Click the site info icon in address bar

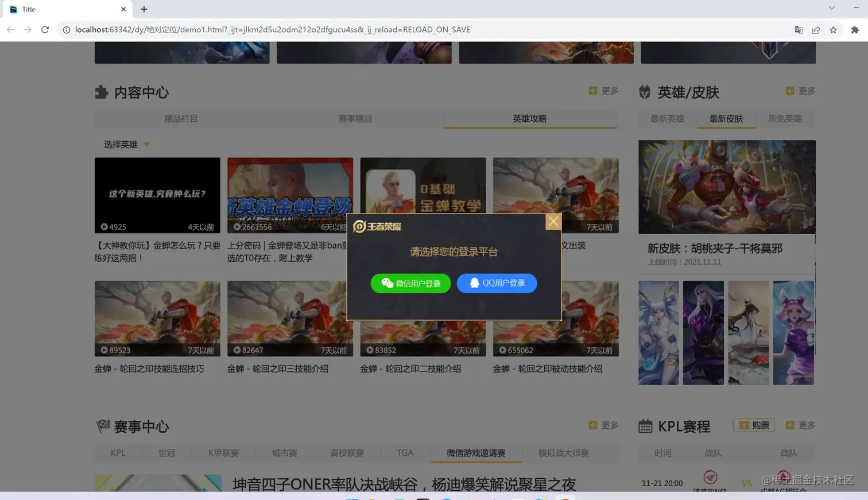(x=67, y=30)
